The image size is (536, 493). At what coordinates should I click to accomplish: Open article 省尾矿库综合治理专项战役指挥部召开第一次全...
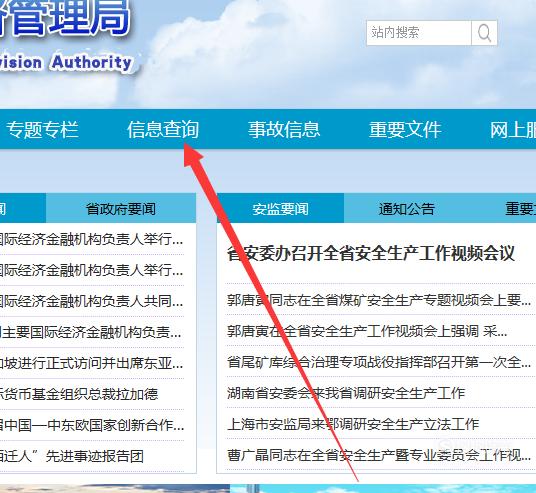[379, 362]
